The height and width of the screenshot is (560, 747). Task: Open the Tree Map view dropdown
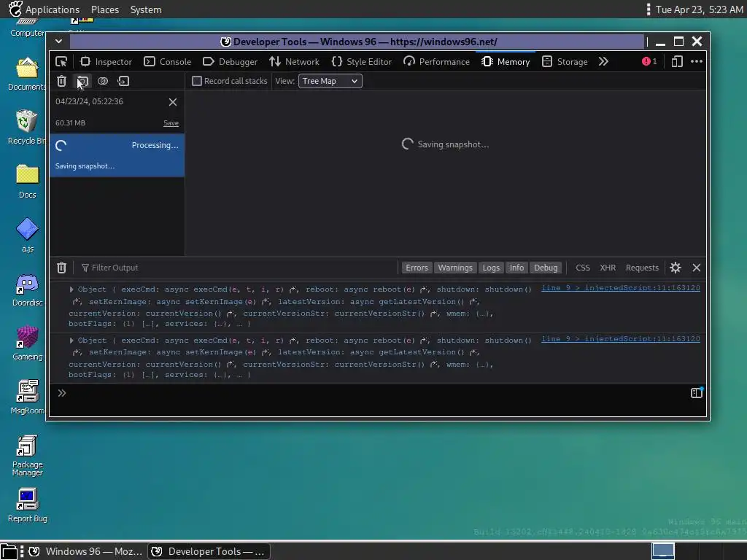tap(330, 81)
